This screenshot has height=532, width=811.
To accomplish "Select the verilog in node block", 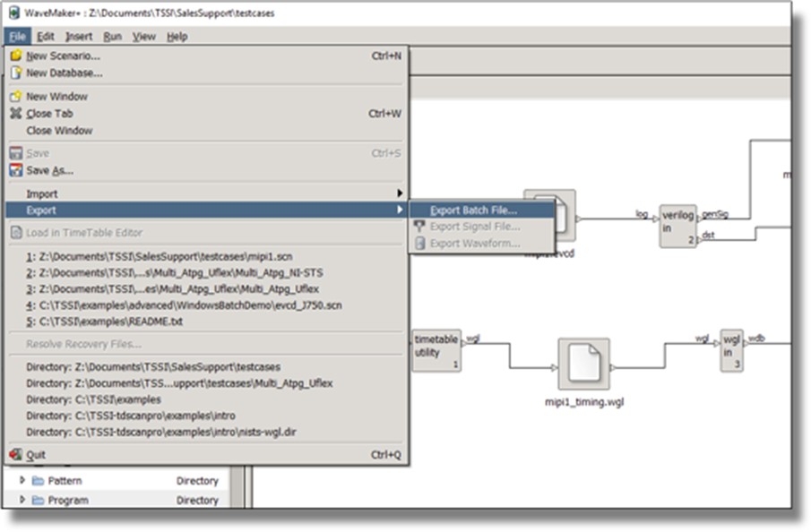I will point(677,226).
